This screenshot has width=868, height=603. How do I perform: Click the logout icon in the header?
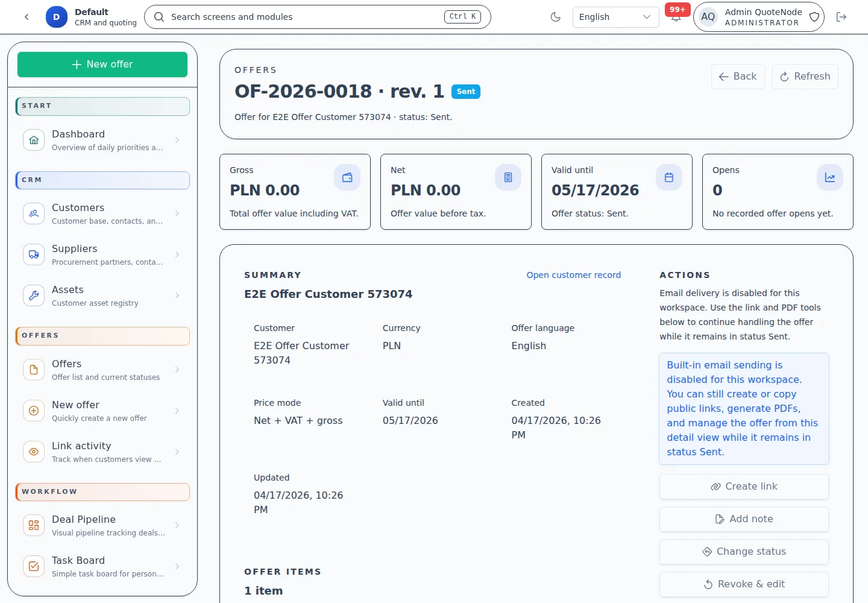841,17
